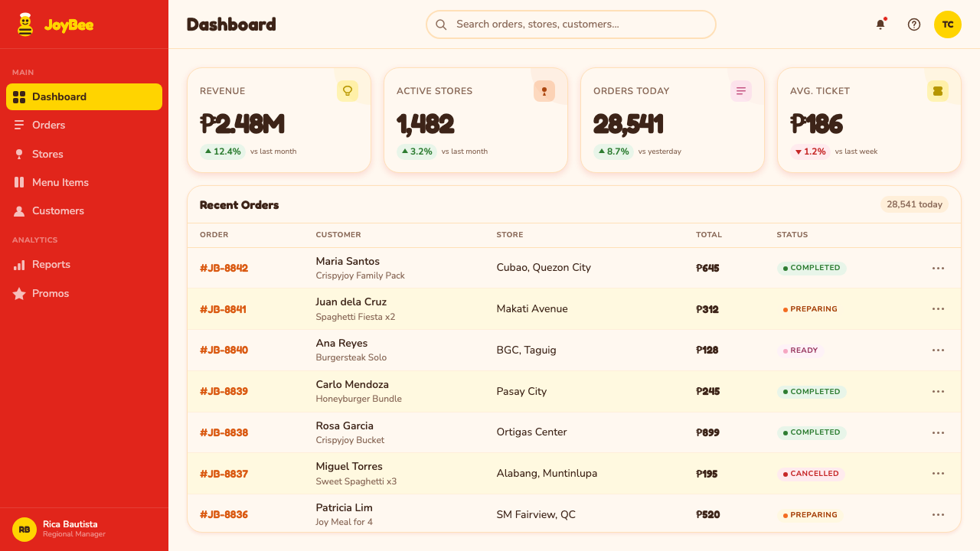Image resolution: width=980 pixels, height=551 pixels.
Task: Click the Cancelled status for Miguel Torres
Action: click(811, 474)
